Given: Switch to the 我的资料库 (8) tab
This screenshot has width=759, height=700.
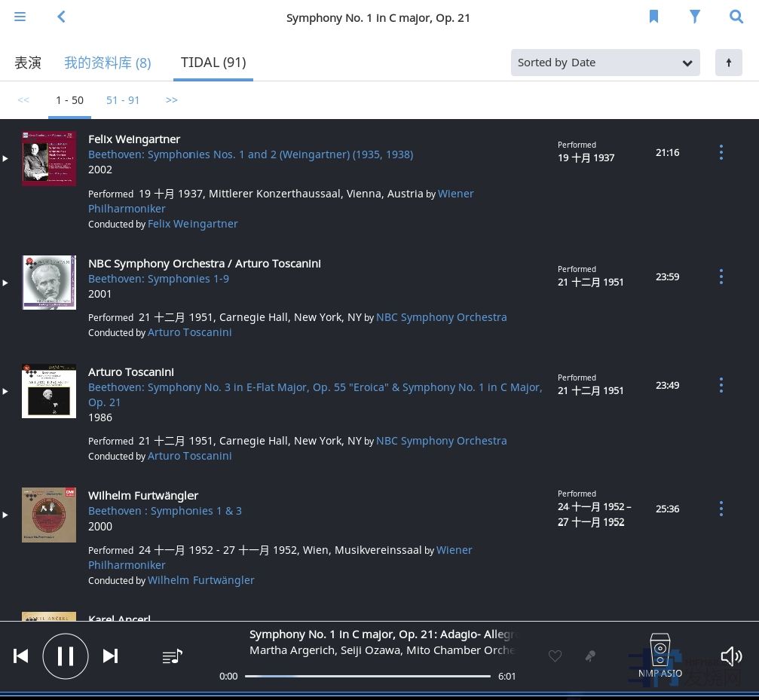Looking at the screenshot, I should pyautogui.click(x=107, y=63).
